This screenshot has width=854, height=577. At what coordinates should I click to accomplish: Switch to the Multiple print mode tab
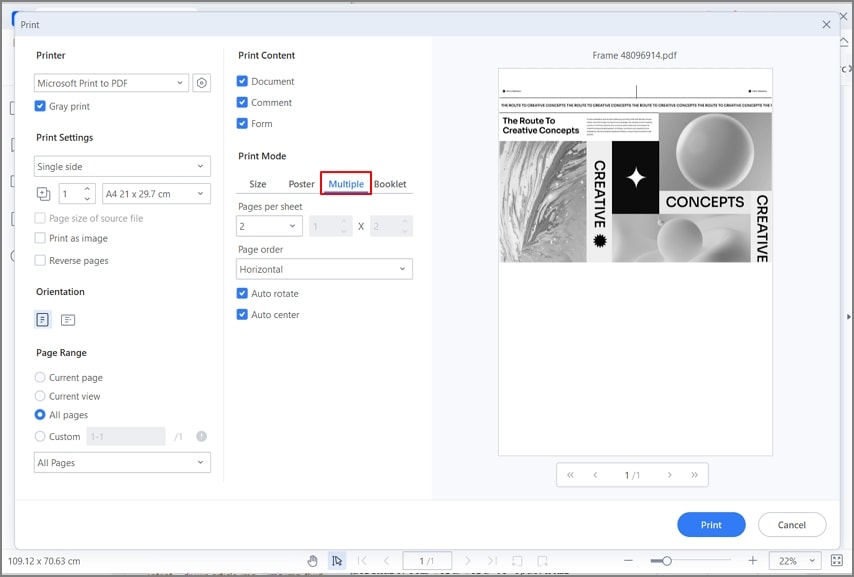tap(346, 184)
